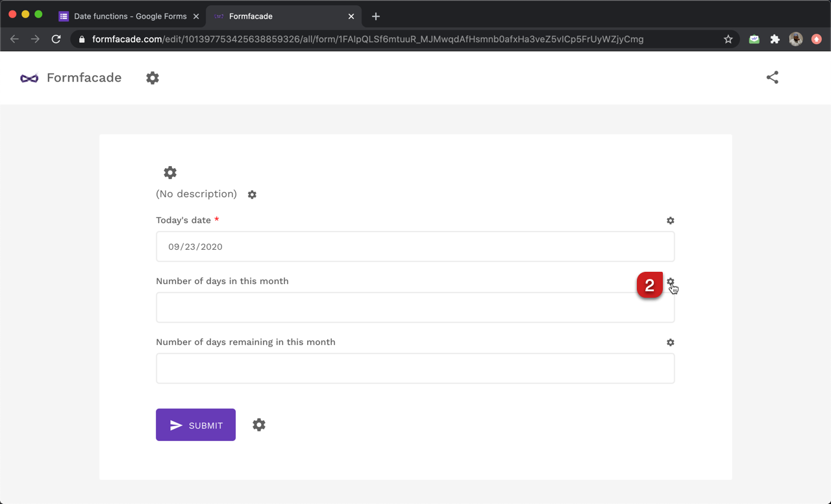
Task: Open form title settings gear
Action: tap(170, 173)
